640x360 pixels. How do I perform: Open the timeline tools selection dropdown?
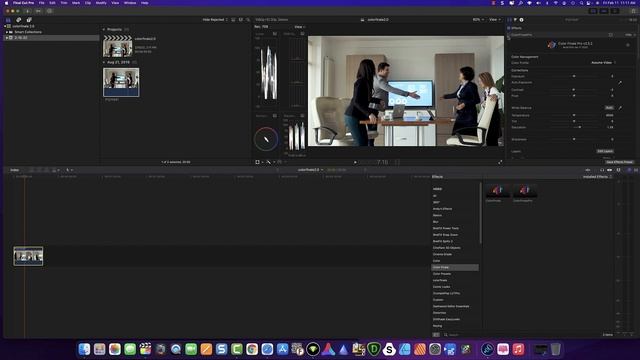pos(69,170)
